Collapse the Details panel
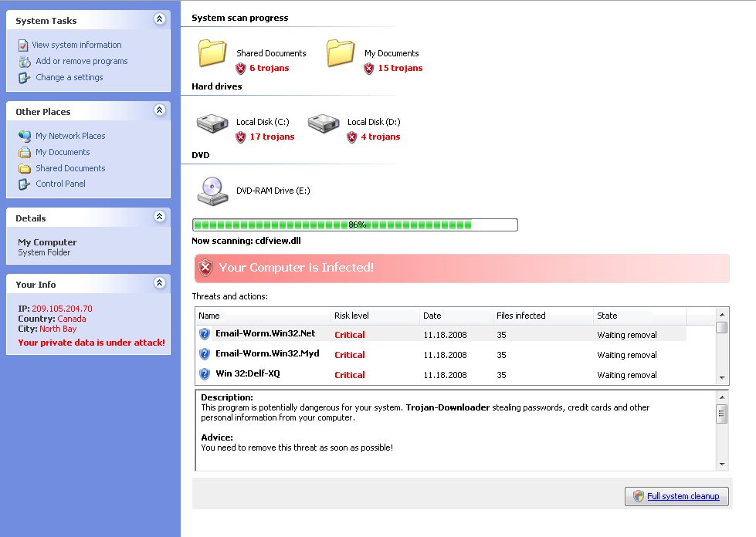This screenshot has height=537, width=756. coord(160,216)
